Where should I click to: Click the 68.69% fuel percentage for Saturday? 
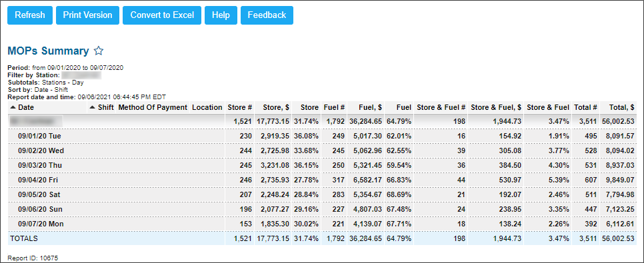pyautogui.click(x=400, y=194)
